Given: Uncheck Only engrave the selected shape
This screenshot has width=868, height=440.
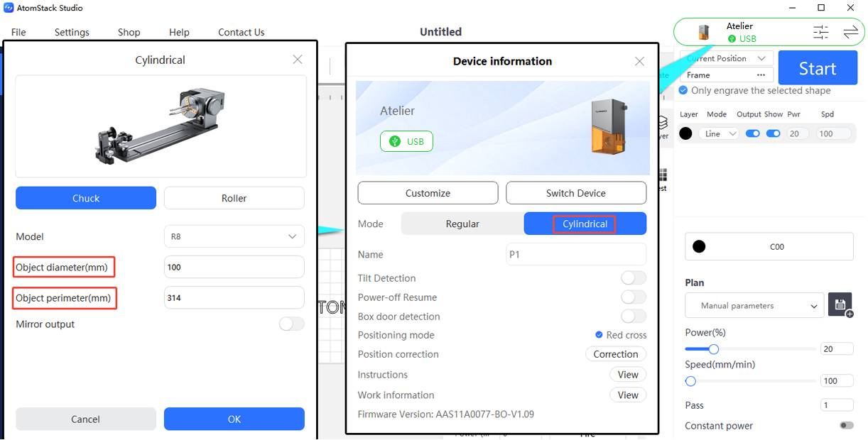Looking at the screenshot, I should pos(683,91).
